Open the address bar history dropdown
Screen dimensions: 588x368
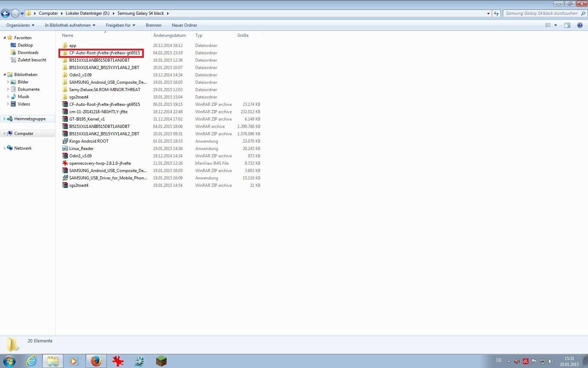488,13
